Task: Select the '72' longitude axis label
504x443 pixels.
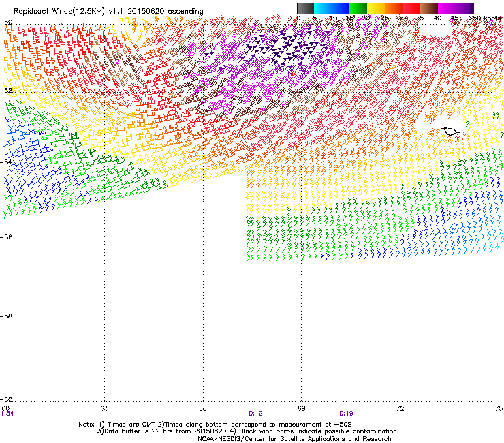Action: click(x=400, y=408)
